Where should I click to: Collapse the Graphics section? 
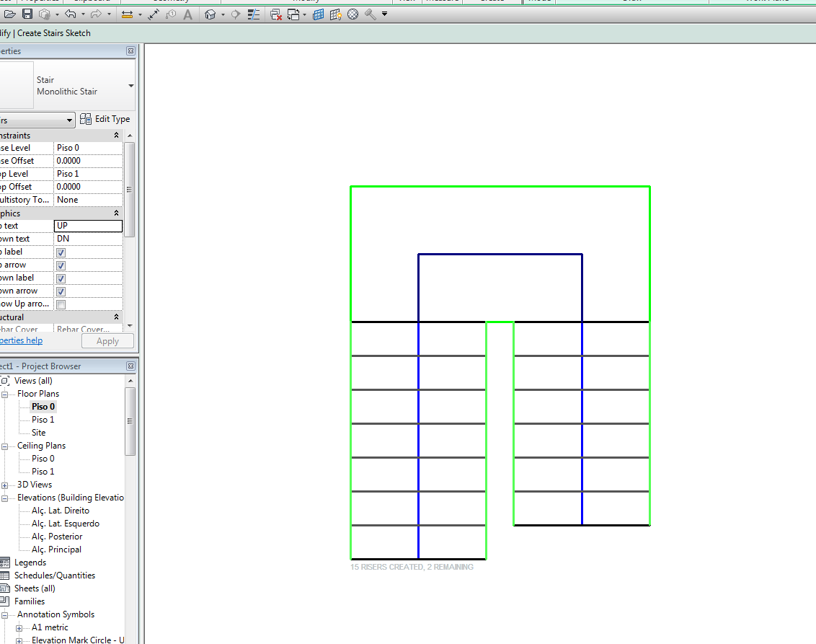click(x=116, y=213)
